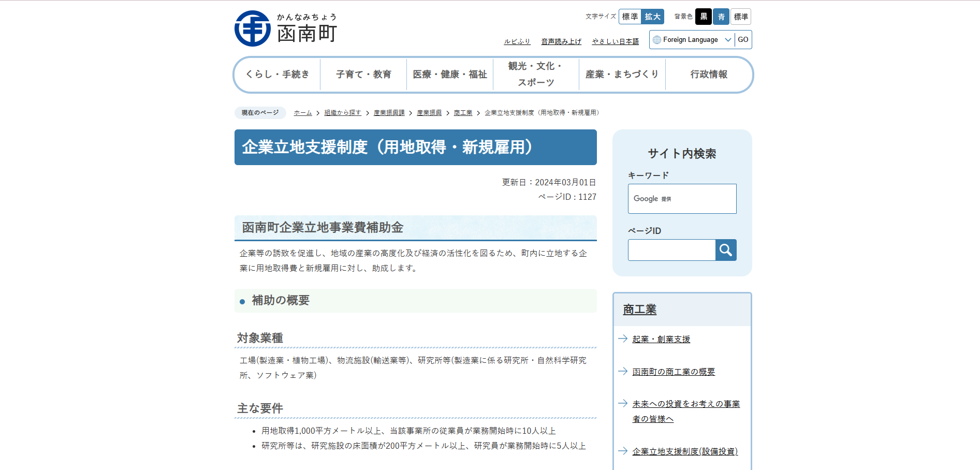
Task: Click the 更新日：2024年03月01日 text
Action: tap(549, 182)
